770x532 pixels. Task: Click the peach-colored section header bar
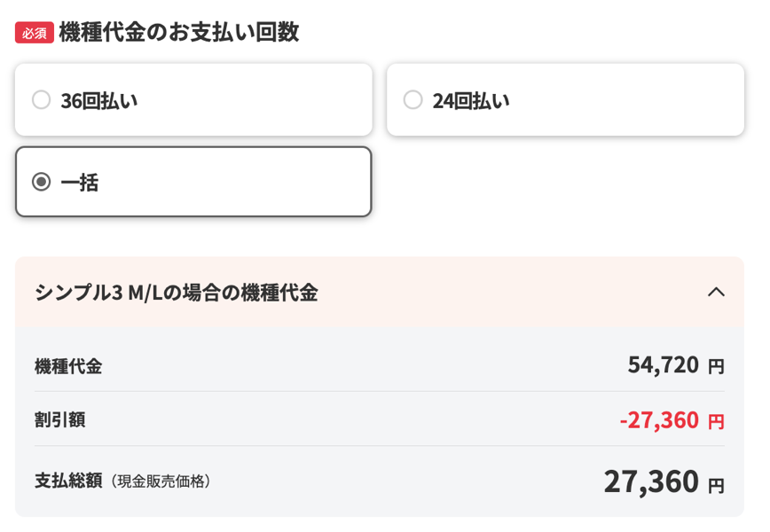381,293
